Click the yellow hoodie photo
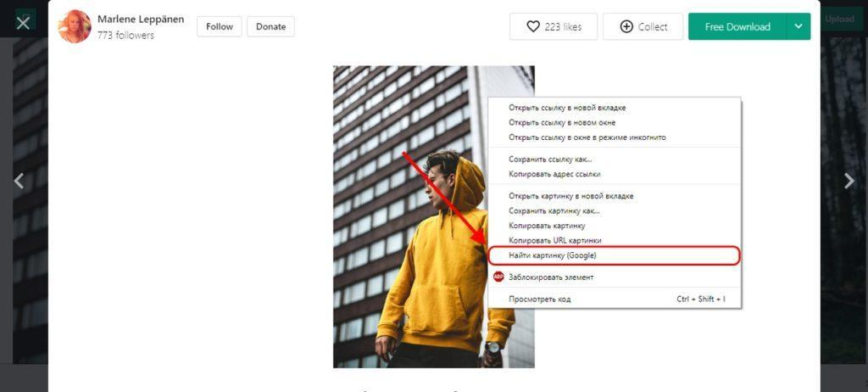Image resolution: width=868 pixels, height=392 pixels. coord(409,217)
